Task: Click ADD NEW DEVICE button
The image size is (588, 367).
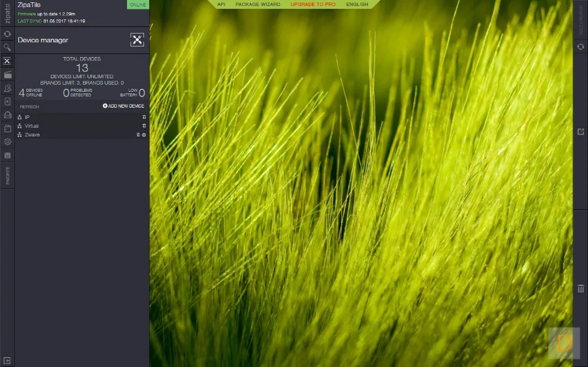Action: 123,106
